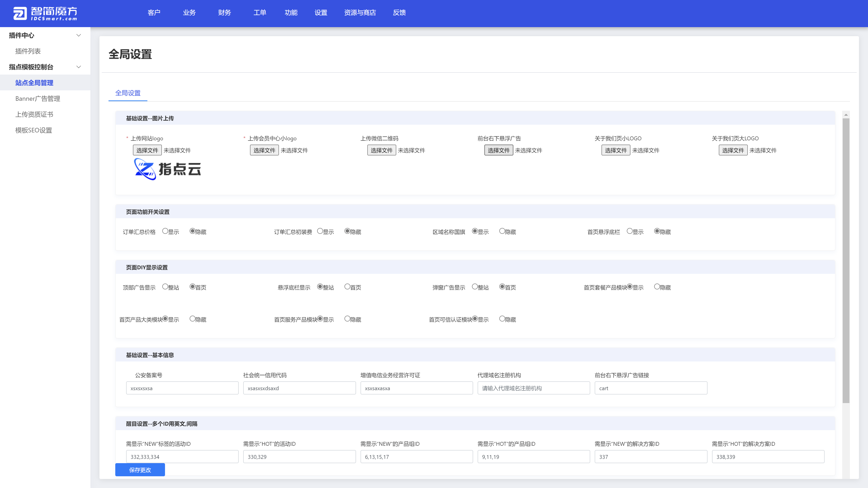Choose file for 上传微信二维码
This screenshot has height=488, width=868.
[381, 150]
